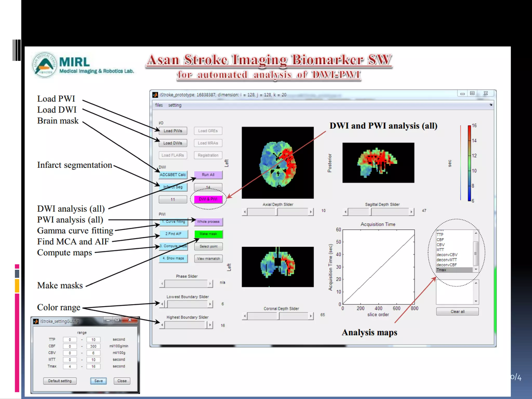
Task: Click right arrow of Axial Depth Slider
Action: coord(311,212)
